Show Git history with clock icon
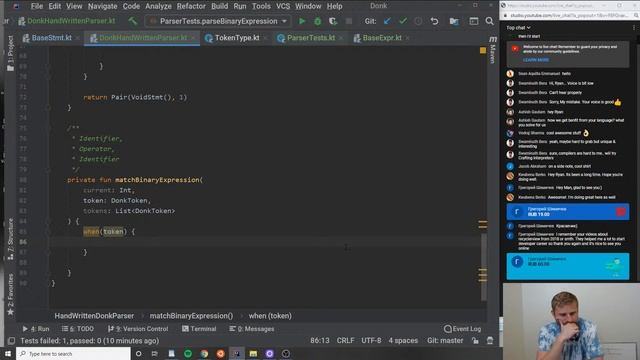 (418, 21)
